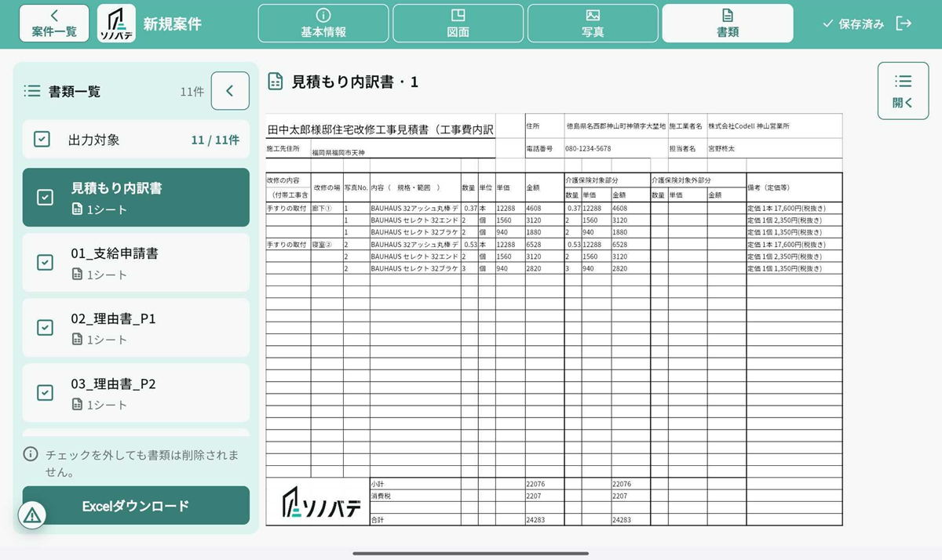Click document icon beside 見積もり内訳書・1 title
Screen dimensions: 942x560
coord(275,82)
